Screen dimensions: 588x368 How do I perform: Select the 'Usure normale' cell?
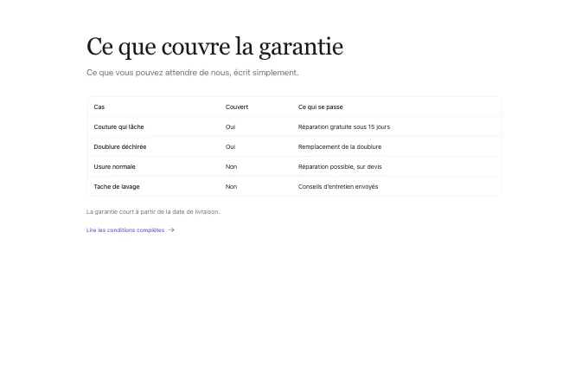(x=114, y=167)
